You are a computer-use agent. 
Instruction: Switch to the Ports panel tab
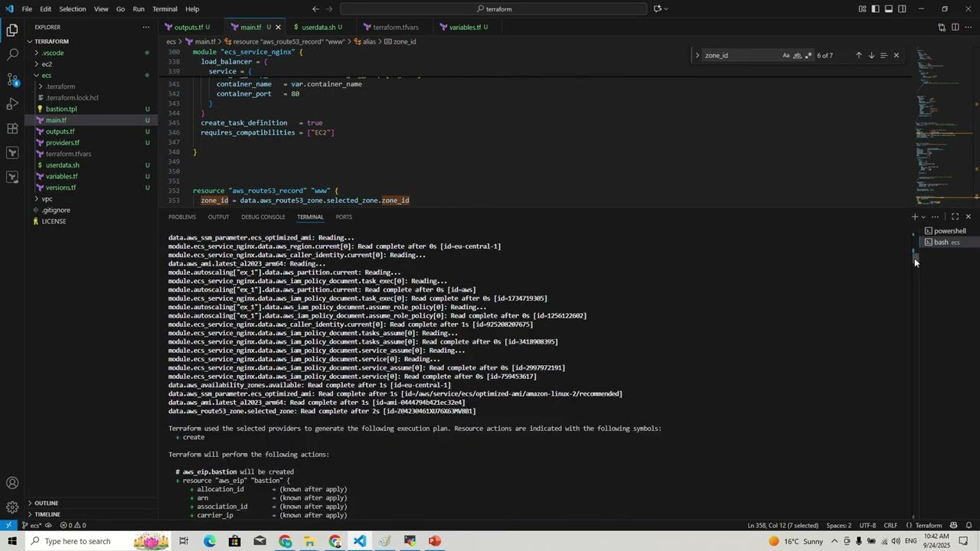pyautogui.click(x=344, y=217)
